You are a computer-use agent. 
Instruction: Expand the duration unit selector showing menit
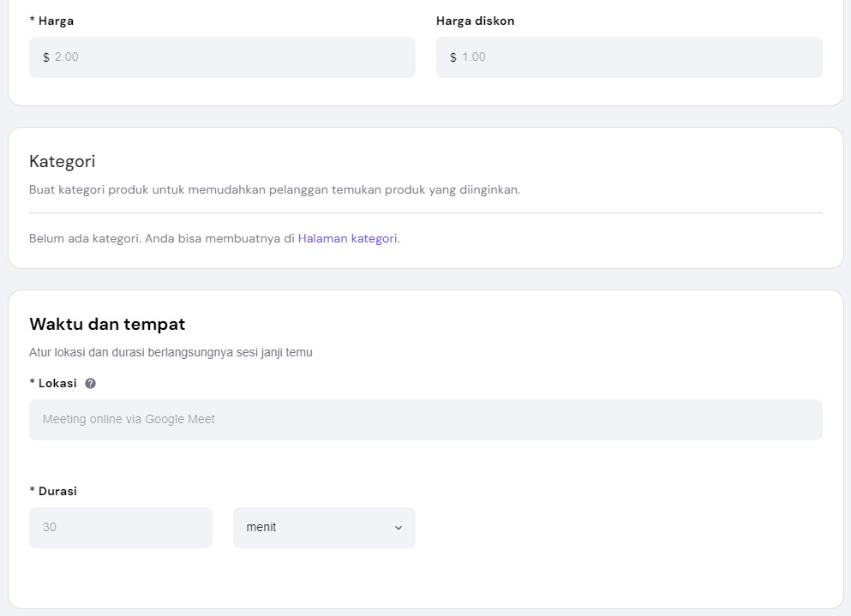[324, 527]
